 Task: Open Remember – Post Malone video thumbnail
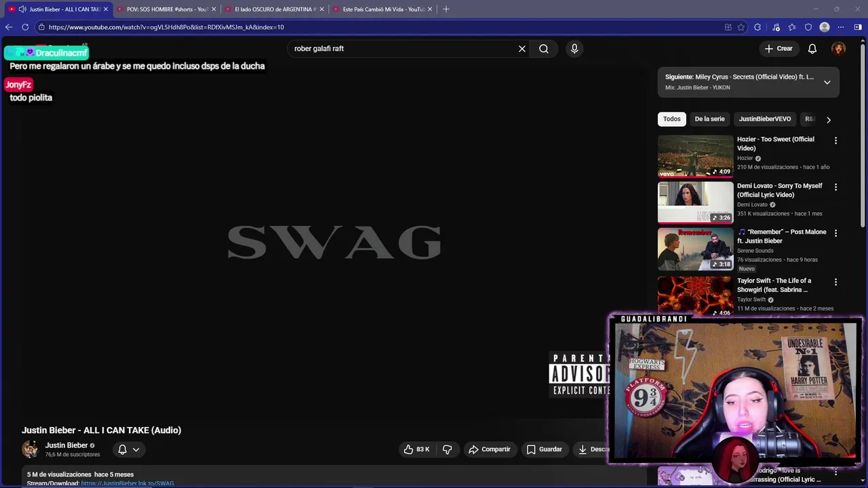pyautogui.click(x=696, y=249)
